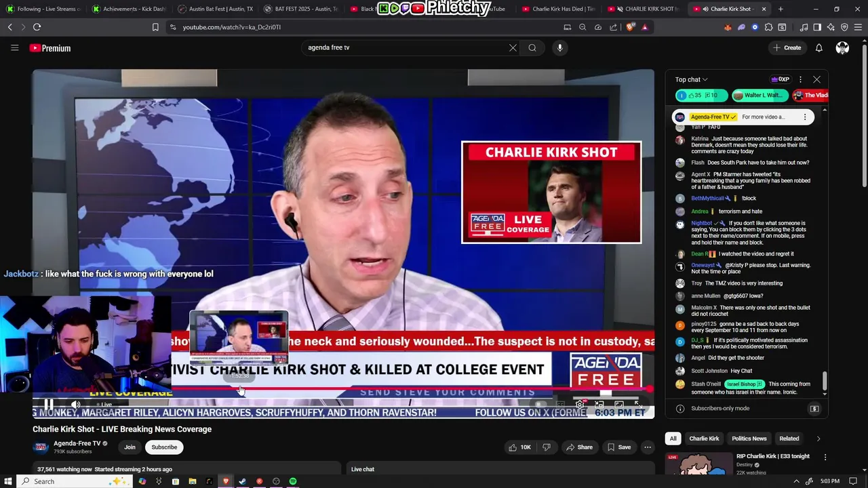Click the Join membership button

[x=130, y=447]
